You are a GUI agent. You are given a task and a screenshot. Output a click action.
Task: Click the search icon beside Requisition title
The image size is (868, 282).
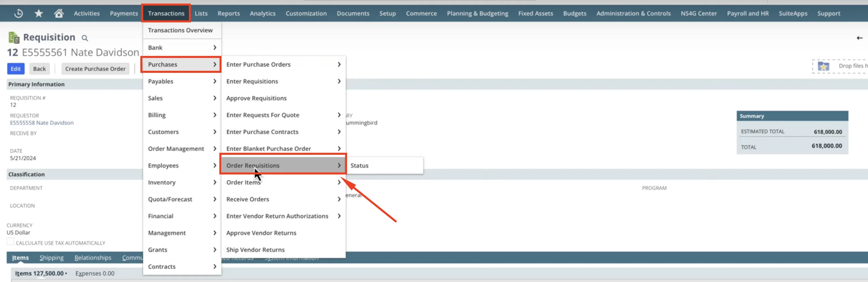point(85,38)
